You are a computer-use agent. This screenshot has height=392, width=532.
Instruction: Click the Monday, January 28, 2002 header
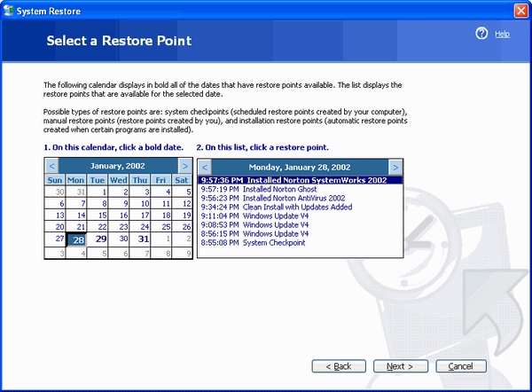coord(300,168)
